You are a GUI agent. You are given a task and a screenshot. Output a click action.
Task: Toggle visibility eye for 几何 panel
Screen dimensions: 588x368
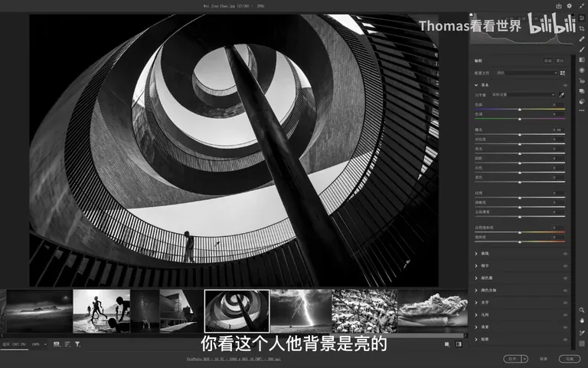(x=565, y=314)
